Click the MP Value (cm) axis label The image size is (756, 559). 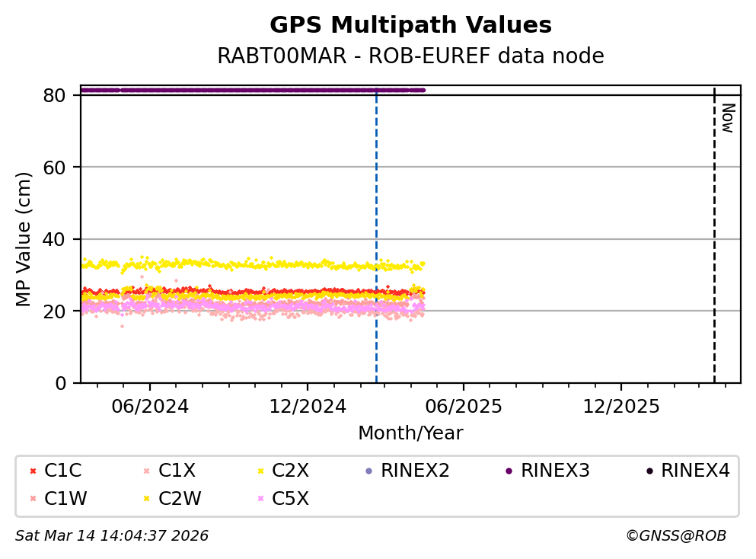tap(25, 239)
